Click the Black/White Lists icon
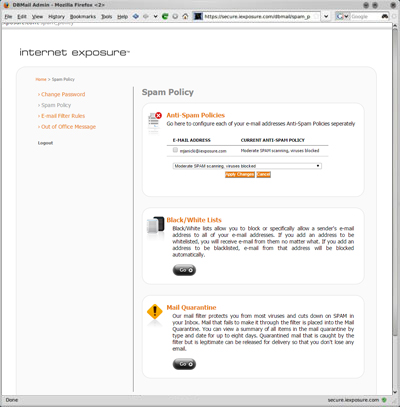 156,225
